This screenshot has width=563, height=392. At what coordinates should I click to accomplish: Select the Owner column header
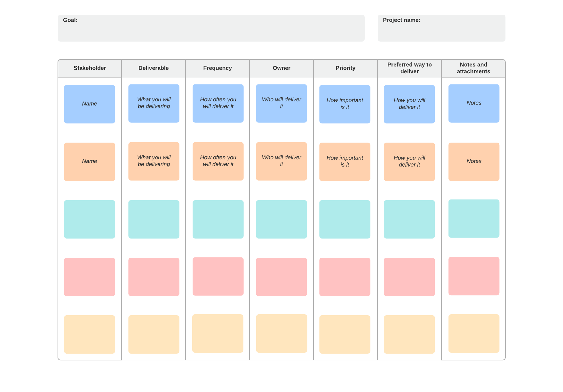coord(281,68)
